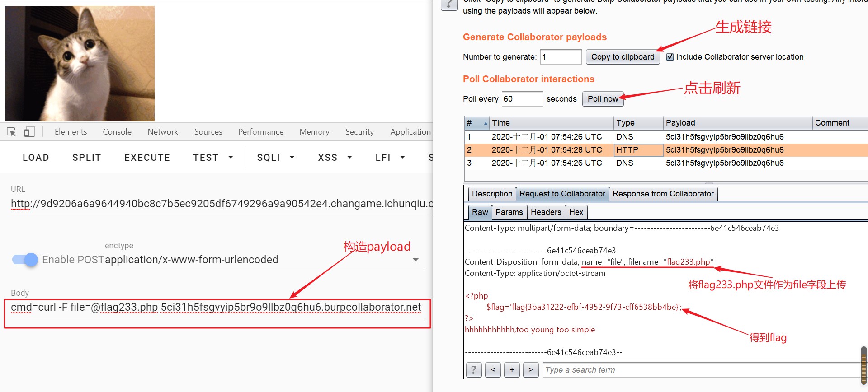
Task: Click the Type column header
Action: pyautogui.click(x=638, y=123)
